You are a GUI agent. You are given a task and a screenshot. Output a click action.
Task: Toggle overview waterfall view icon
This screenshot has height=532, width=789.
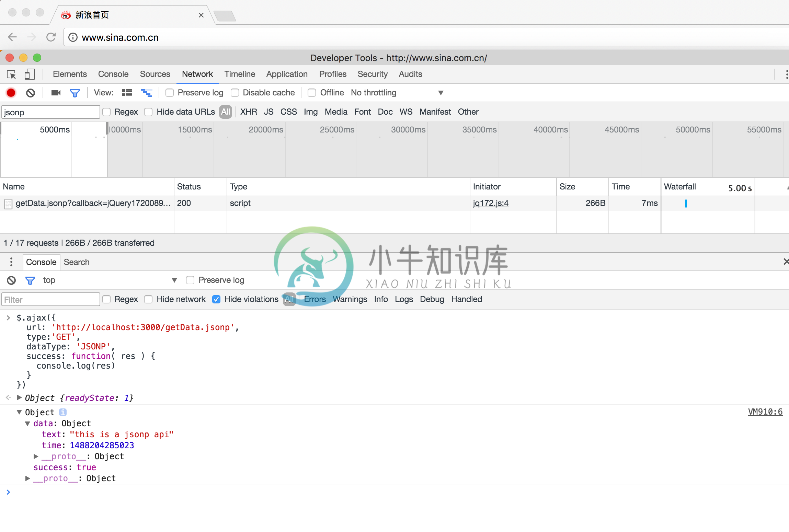[x=147, y=93]
